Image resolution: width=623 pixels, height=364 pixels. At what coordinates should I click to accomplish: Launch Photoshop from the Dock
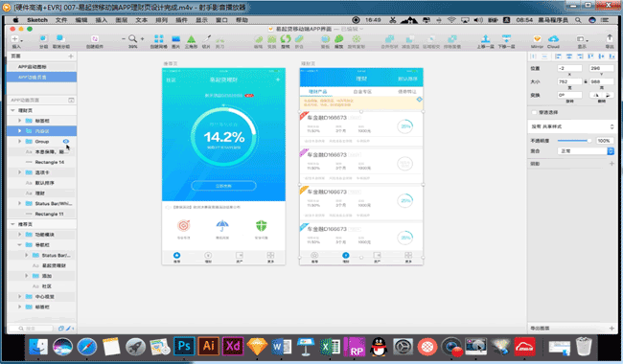[184, 347]
